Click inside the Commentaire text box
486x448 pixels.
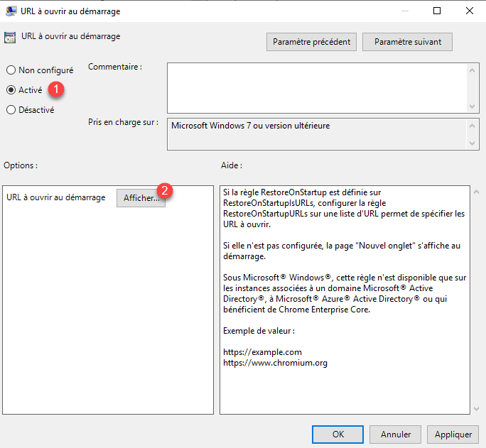point(316,87)
